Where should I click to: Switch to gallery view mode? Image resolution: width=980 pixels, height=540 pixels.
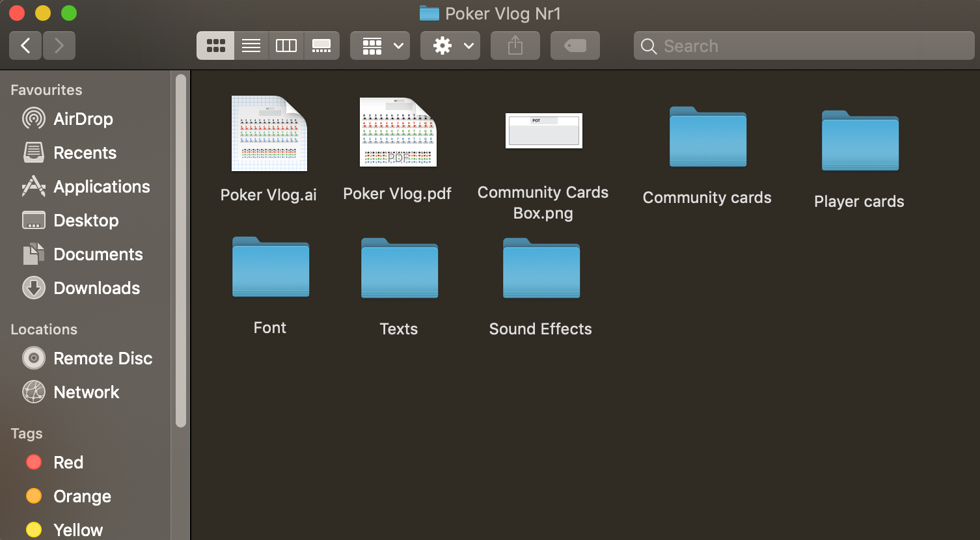321,46
